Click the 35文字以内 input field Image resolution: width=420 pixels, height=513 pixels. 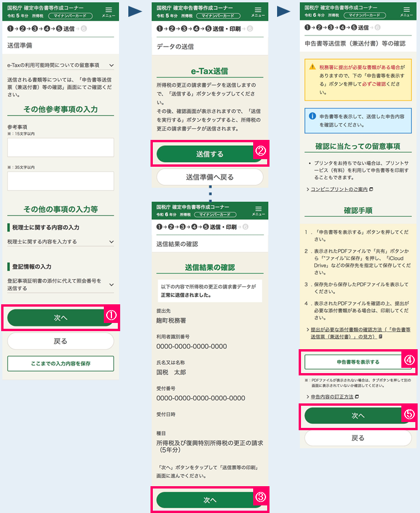pyautogui.click(x=61, y=181)
